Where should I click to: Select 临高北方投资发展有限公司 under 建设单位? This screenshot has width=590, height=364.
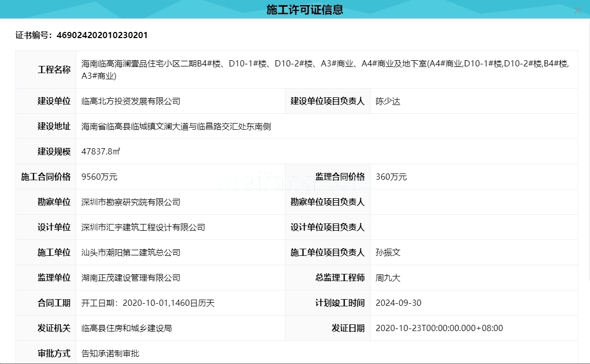131,101
